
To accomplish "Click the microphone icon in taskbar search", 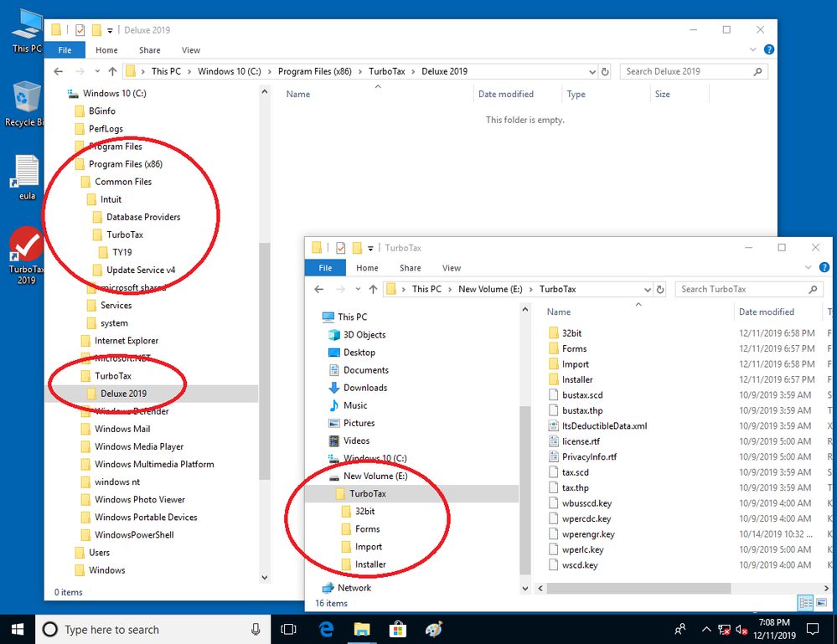I will [x=256, y=630].
